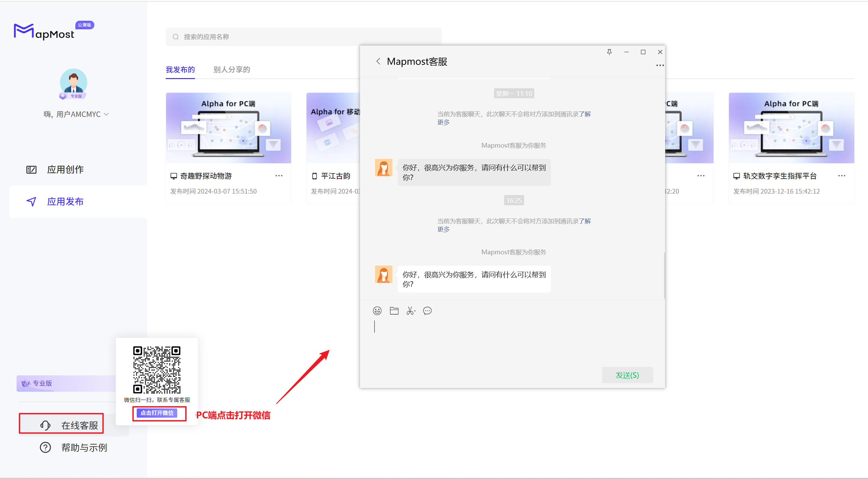The image size is (868, 479).
Task: Open more options for 奇趣野探动物游
Action: [x=279, y=176]
